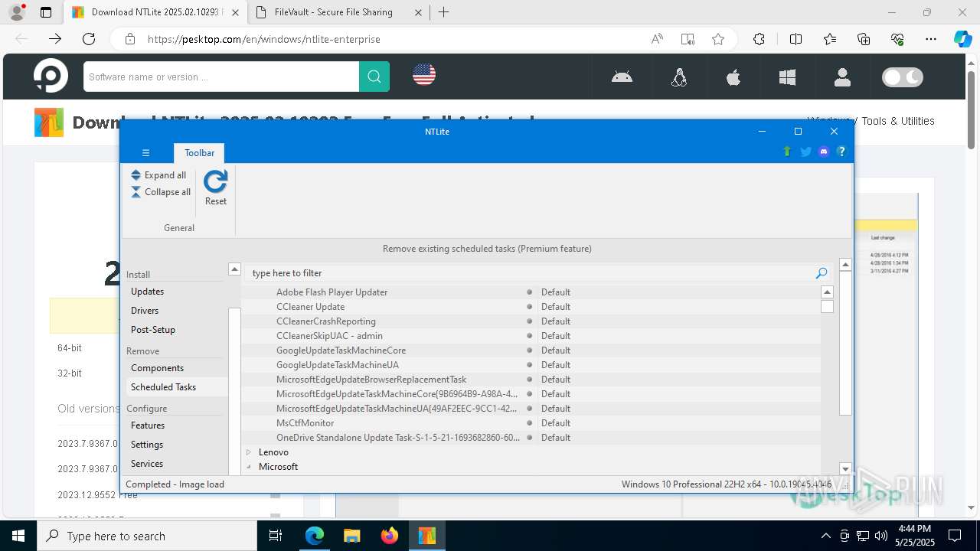The height and width of the screenshot is (551, 980).
Task: Refresh the browser page
Action: [x=89, y=39]
